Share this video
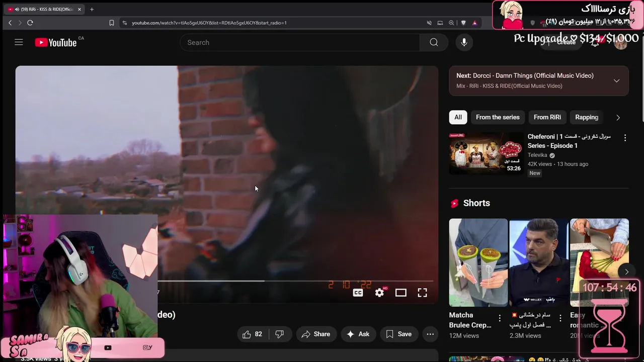Screen dimensions: 644x362 click(316, 334)
